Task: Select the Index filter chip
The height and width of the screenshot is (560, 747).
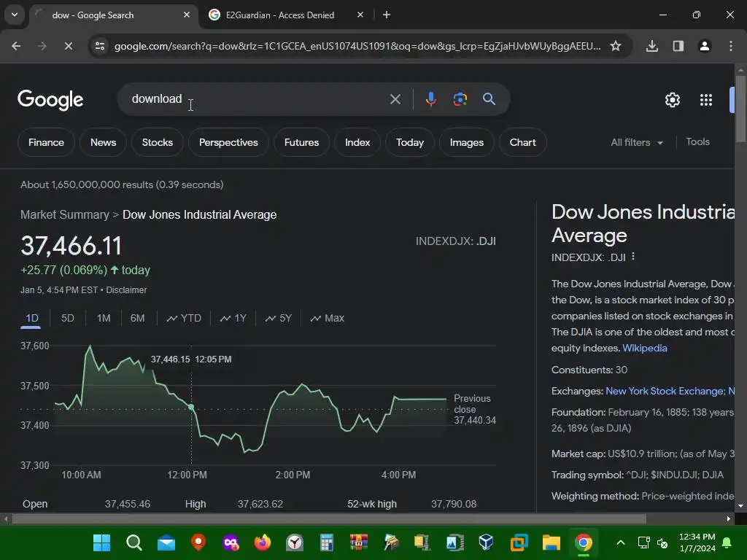Action: (x=357, y=142)
